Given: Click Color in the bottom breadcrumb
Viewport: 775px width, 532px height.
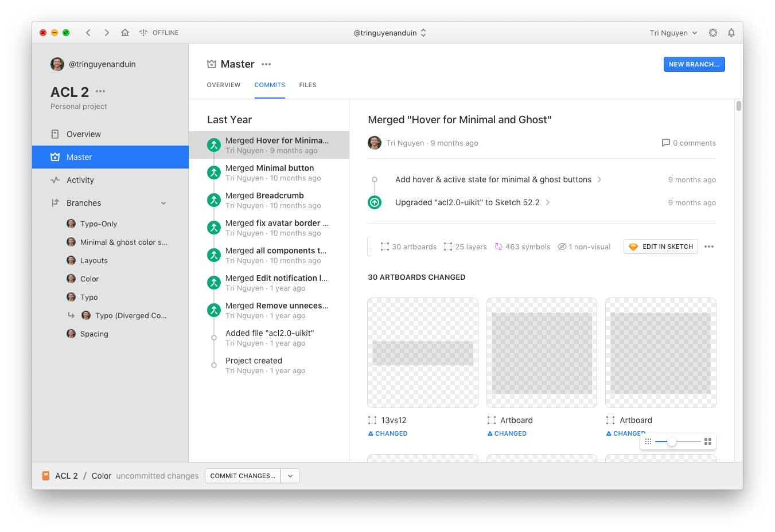Looking at the screenshot, I should pos(102,476).
